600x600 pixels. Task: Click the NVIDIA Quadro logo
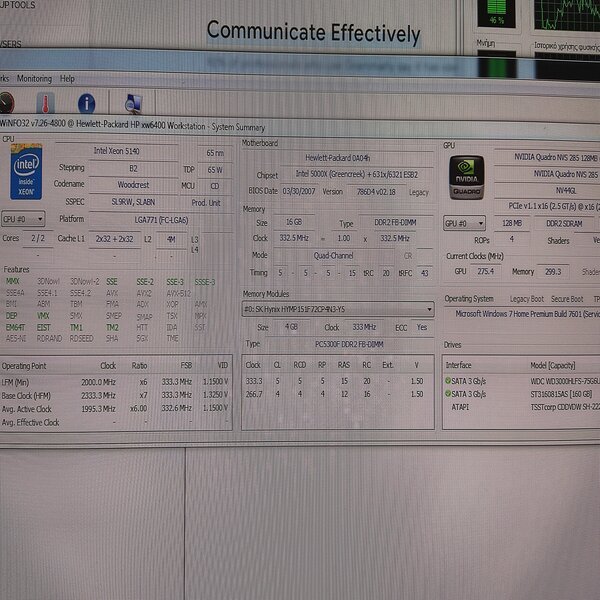coord(466,178)
